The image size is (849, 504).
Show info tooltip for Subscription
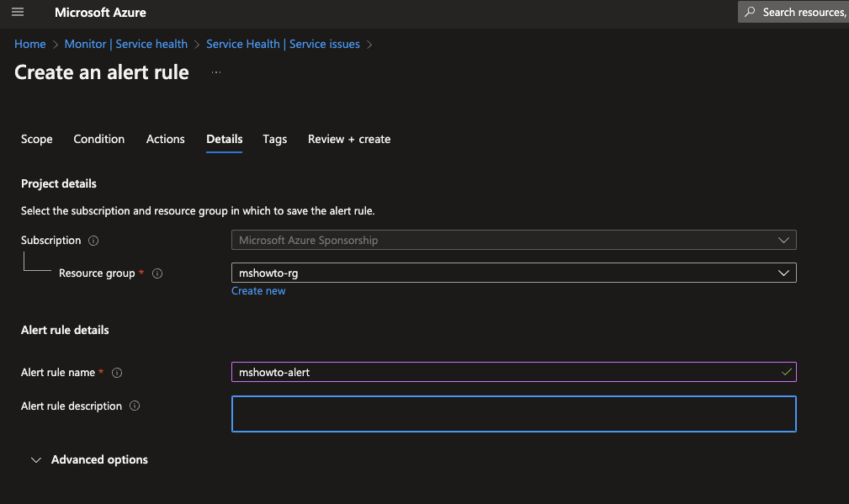[93, 241]
